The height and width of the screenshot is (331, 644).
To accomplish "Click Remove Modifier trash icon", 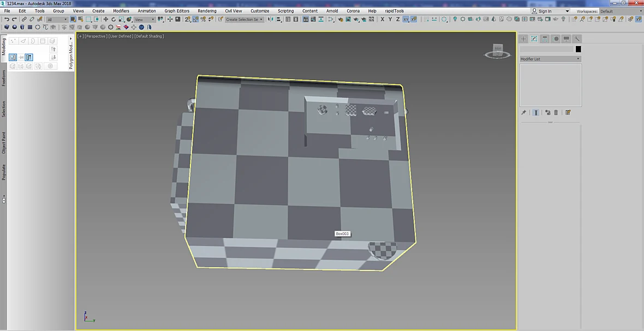I will (x=556, y=112).
